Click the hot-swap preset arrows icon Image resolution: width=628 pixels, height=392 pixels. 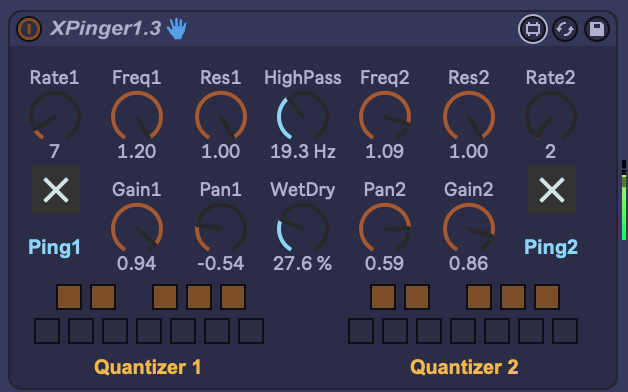coord(565,29)
